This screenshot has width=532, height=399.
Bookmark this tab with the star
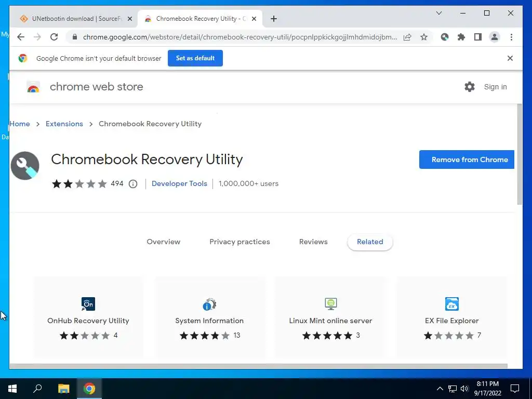point(424,37)
